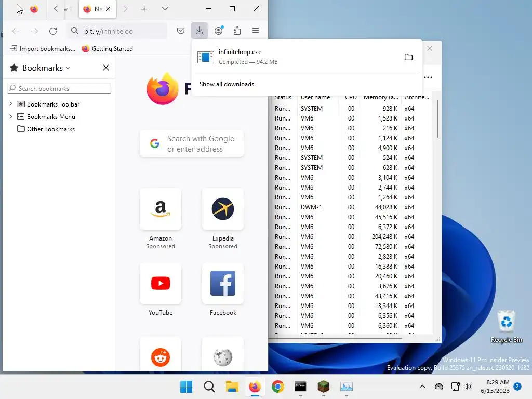This screenshot has width=532, height=399.
Task: Open the OneDrive cloud tray icon
Action: point(439,387)
